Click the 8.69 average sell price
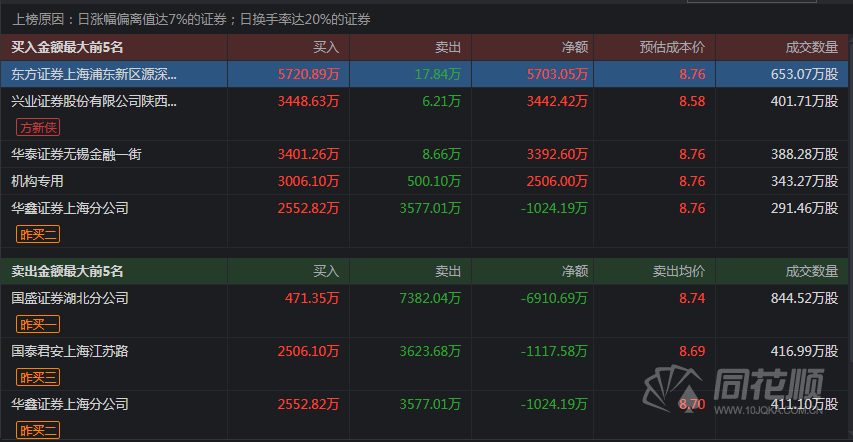Screen dimensions: 853x442 click(x=692, y=351)
